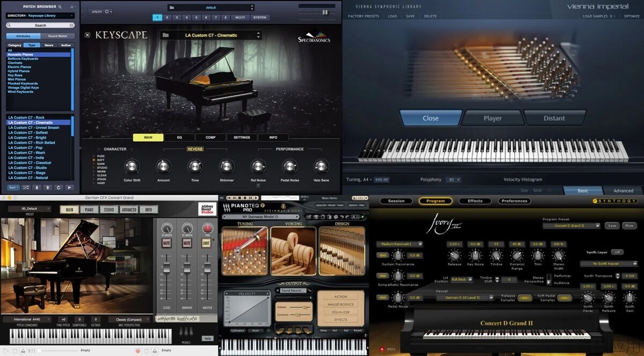644x356 pixels.
Task: Click the folder icon beside default multi
Action: [172, 8]
